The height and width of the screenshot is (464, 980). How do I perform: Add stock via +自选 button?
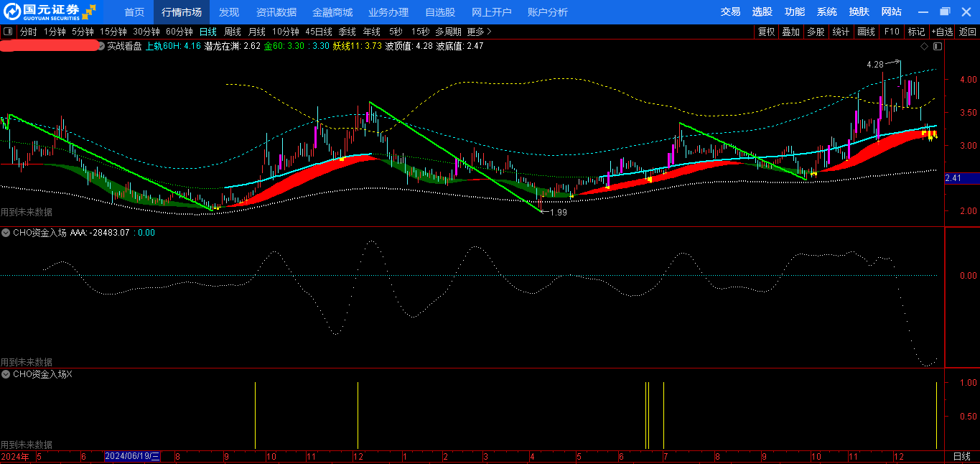point(942,32)
